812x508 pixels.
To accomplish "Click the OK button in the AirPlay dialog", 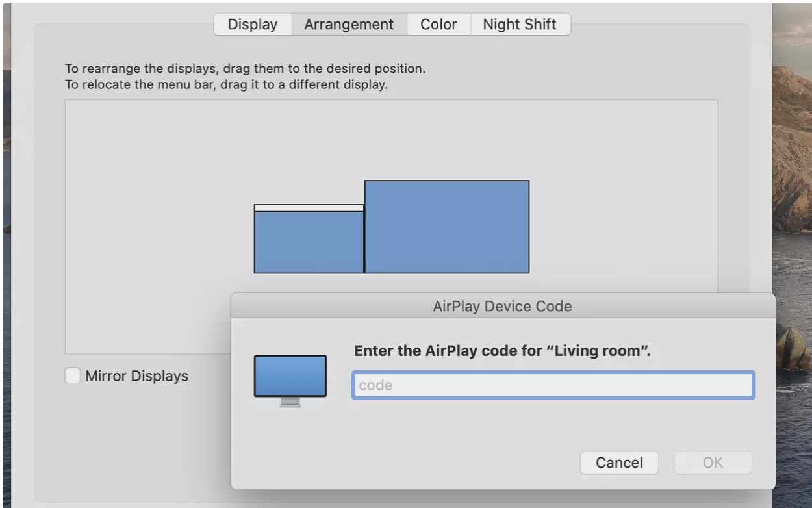I will tap(713, 463).
